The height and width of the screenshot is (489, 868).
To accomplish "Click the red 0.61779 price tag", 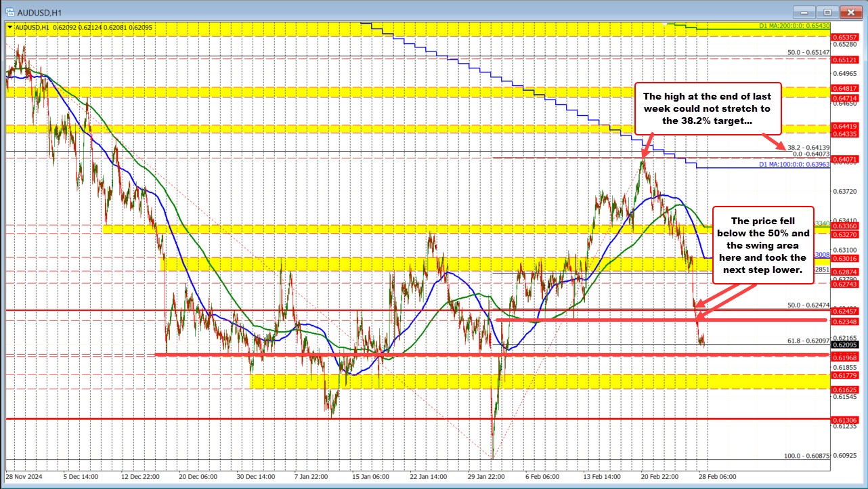I will click(846, 375).
